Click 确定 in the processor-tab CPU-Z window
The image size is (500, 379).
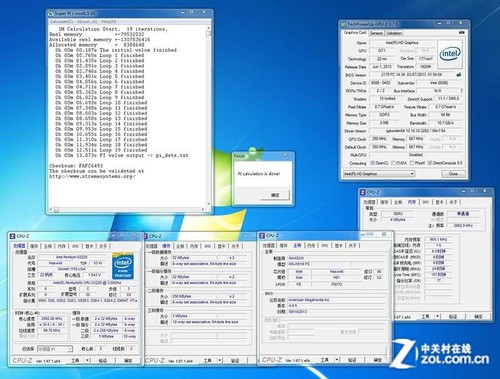coord(128,360)
